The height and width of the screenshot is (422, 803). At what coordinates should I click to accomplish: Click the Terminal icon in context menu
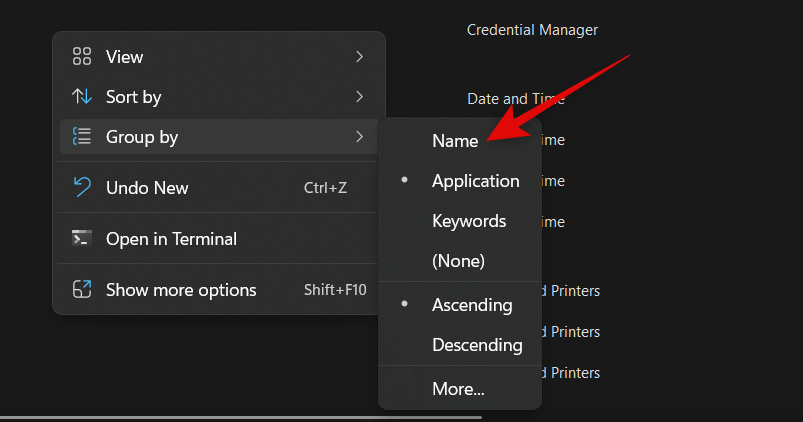pos(82,239)
